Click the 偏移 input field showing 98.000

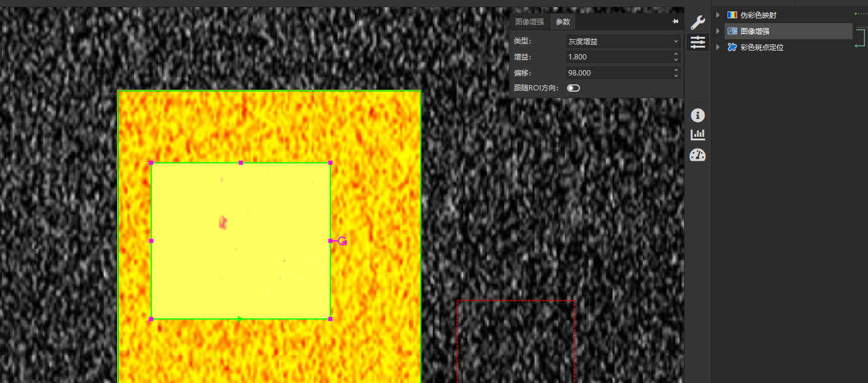[619, 73]
